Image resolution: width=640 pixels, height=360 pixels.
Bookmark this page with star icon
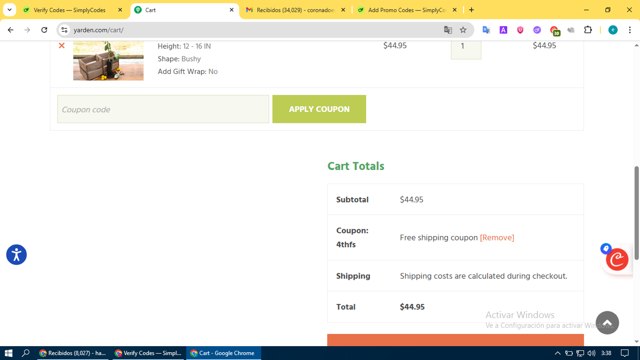[463, 30]
